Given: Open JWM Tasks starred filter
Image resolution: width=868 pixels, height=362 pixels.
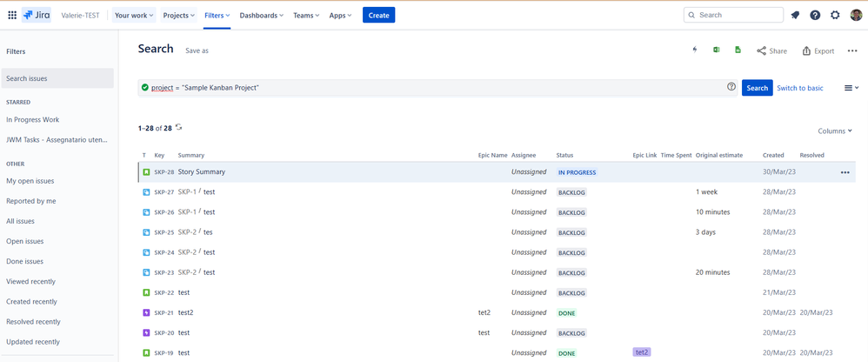Looking at the screenshot, I should pyautogui.click(x=57, y=139).
